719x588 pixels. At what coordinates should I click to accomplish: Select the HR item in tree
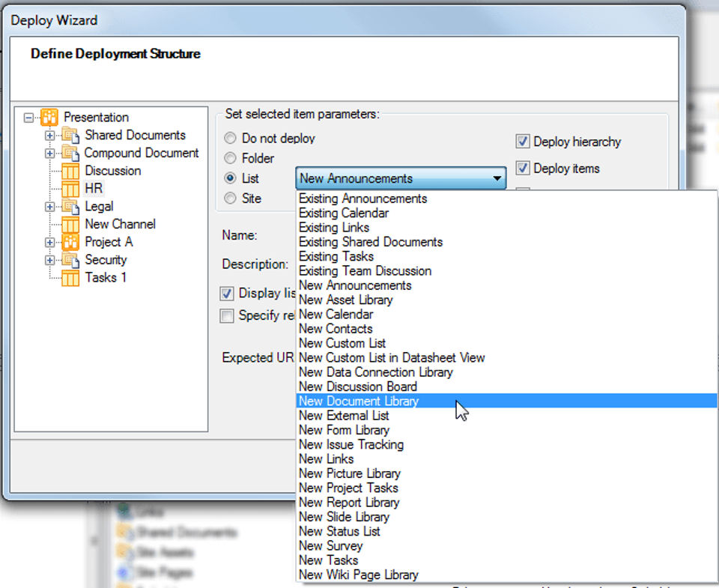pos(94,189)
